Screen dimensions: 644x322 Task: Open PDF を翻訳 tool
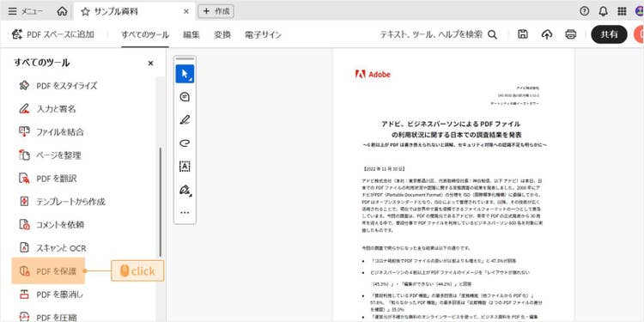point(48,179)
